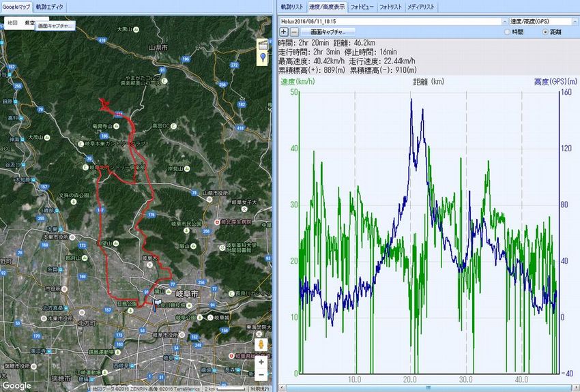This screenshot has width=580, height=392.
Task: Click the 累積標高(+): 889(m) value
Action: tap(312, 70)
